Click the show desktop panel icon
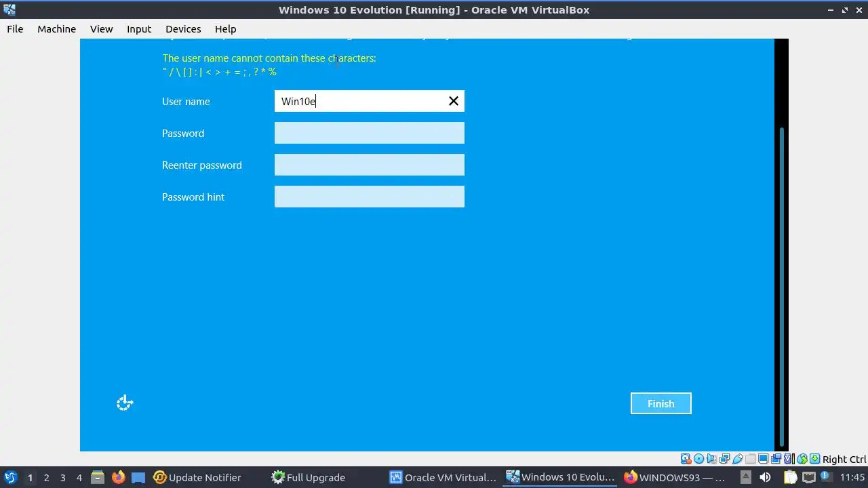 [x=138, y=477]
